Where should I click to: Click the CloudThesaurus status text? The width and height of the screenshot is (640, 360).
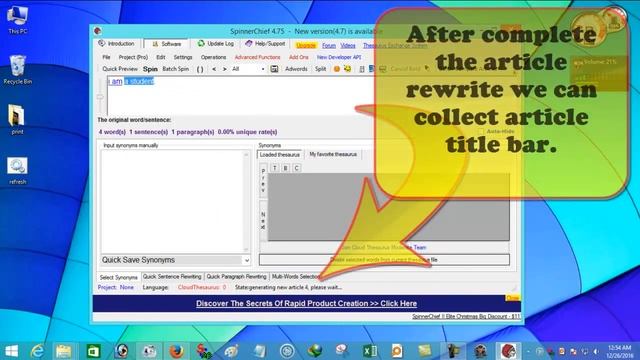point(202,287)
